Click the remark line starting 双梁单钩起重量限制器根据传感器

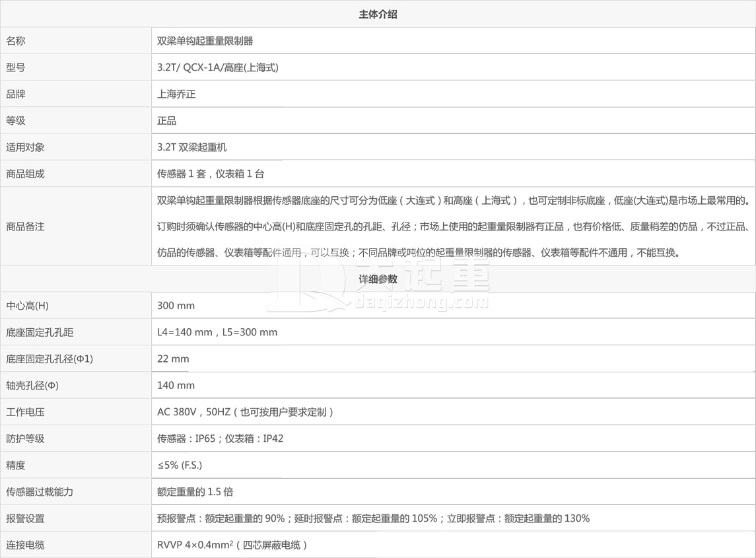coord(454,200)
